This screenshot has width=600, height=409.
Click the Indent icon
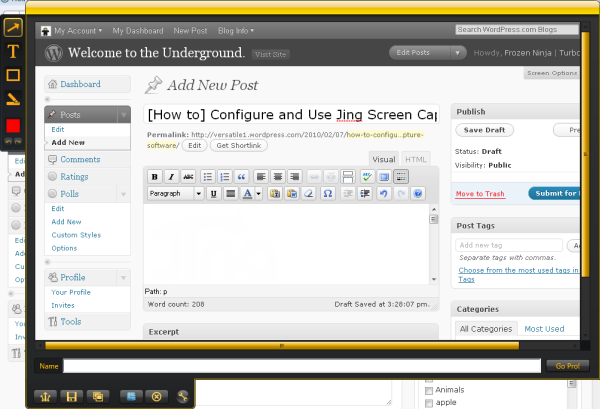[x=365, y=194]
